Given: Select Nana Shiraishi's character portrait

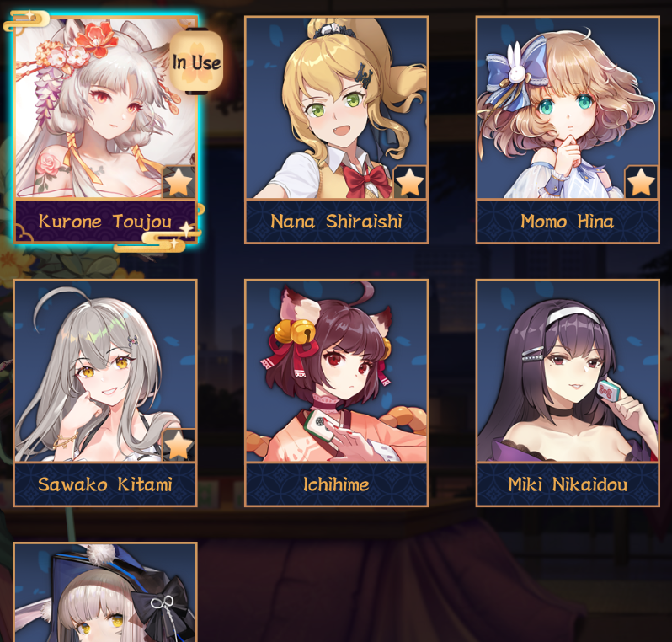Looking at the screenshot, I should [337, 108].
